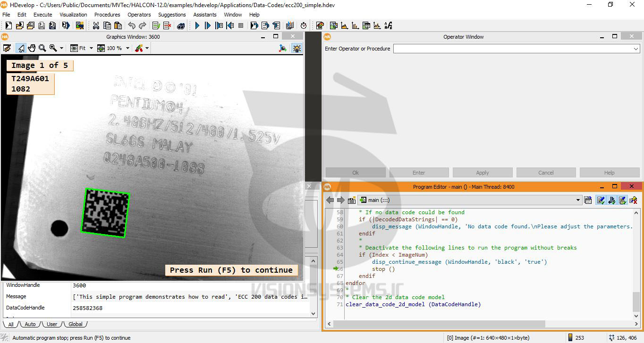This screenshot has width=644, height=343.
Task: Click the calendar-style icon in Program Editor toolbar
Action: coord(588,200)
